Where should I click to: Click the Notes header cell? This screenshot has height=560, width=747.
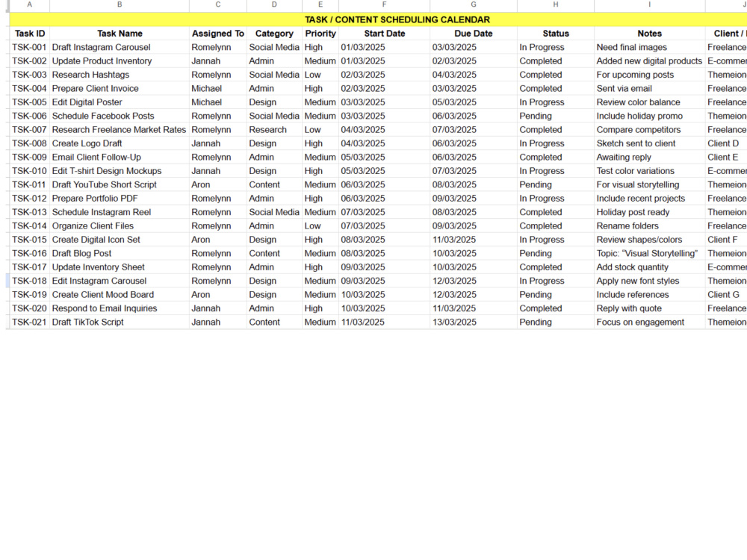(649, 34)
